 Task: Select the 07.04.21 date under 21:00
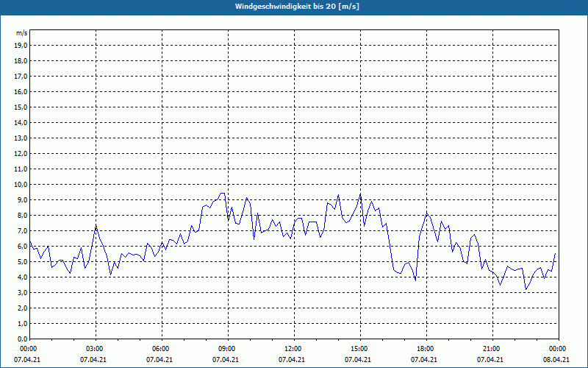tap(490, 360)
